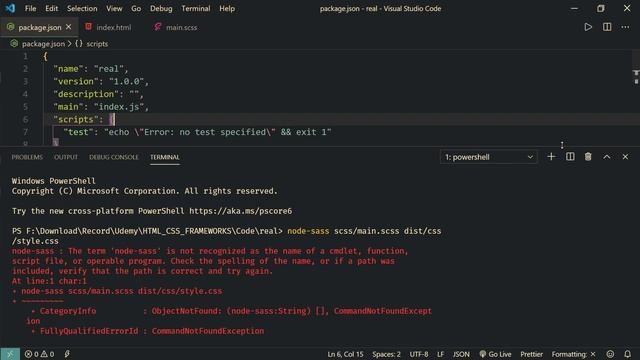Close the package.json tab
The height and width of the screenshot is (360, 640).
click(x=69, y=27)
